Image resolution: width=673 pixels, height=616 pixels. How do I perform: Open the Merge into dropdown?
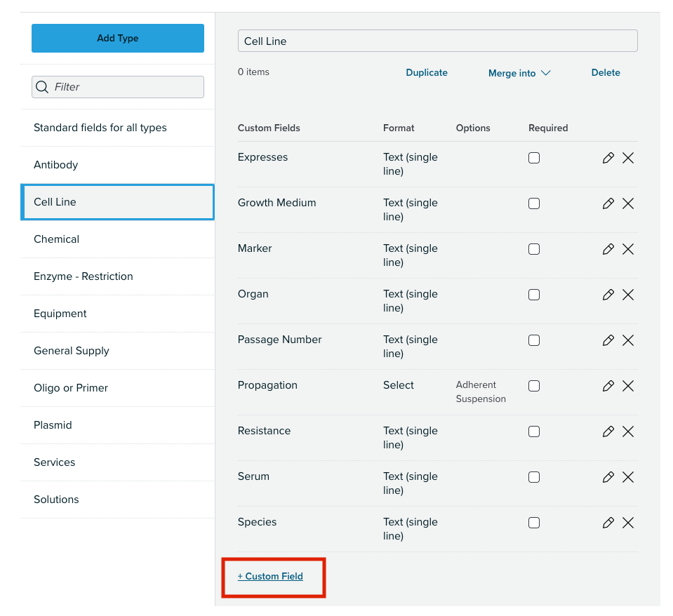(x=519, y=74)
